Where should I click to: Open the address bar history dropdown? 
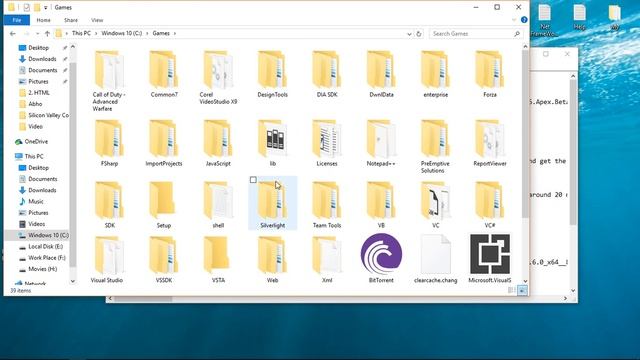(x=409, y=34)
